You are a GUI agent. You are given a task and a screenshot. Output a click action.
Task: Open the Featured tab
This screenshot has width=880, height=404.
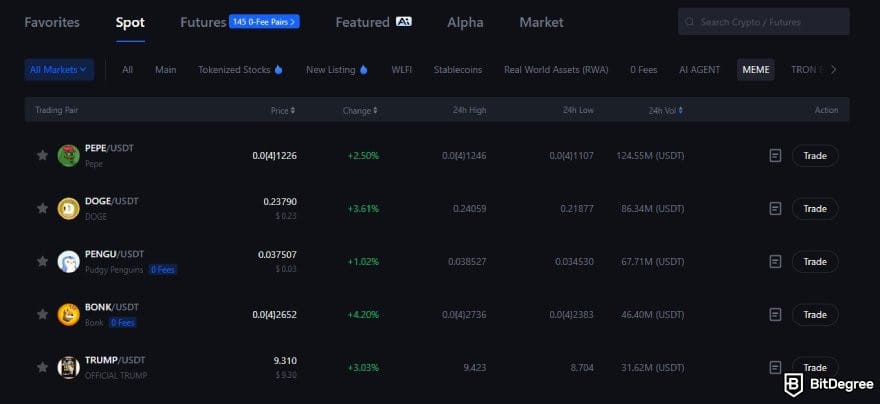[x=363, y=22]
